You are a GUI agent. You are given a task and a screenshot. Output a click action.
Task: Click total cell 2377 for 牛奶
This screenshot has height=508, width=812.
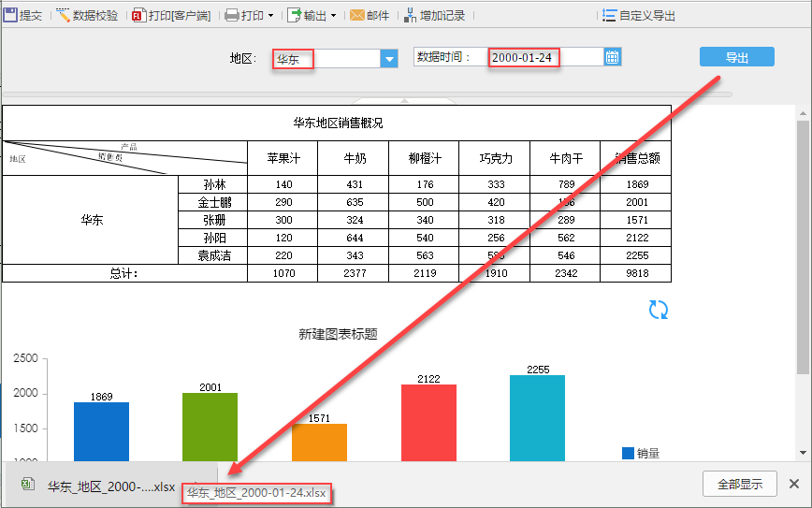click(354, 273)
